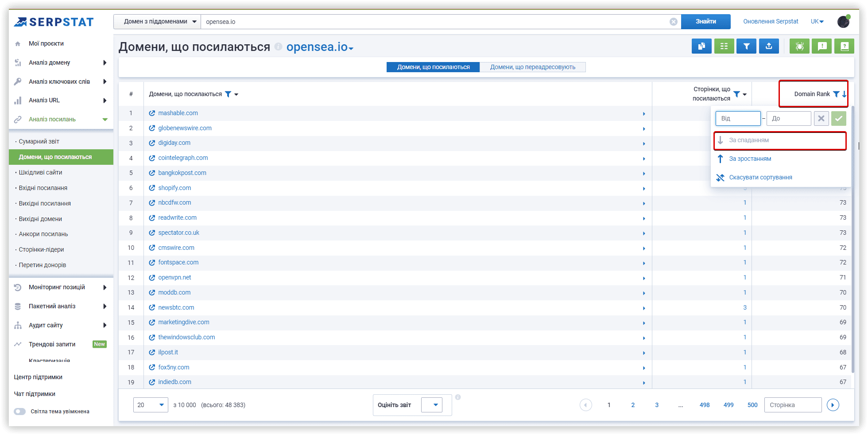The height and width of the screenshot is (435, 868).
Task: Click the range filter From input field
Action: (738, 118)
